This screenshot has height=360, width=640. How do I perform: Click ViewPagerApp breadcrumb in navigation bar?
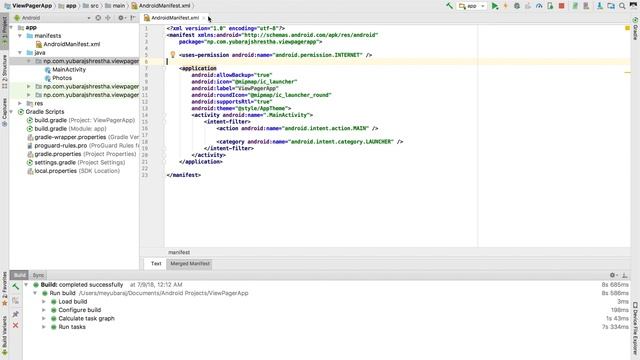[x=32, y=6]
